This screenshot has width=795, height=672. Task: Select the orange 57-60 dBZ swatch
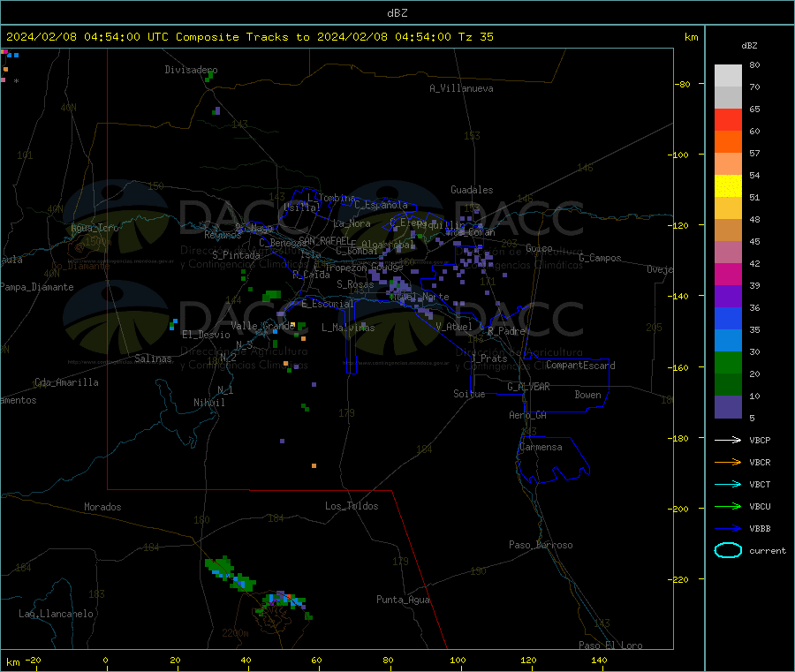coord(728,142)
